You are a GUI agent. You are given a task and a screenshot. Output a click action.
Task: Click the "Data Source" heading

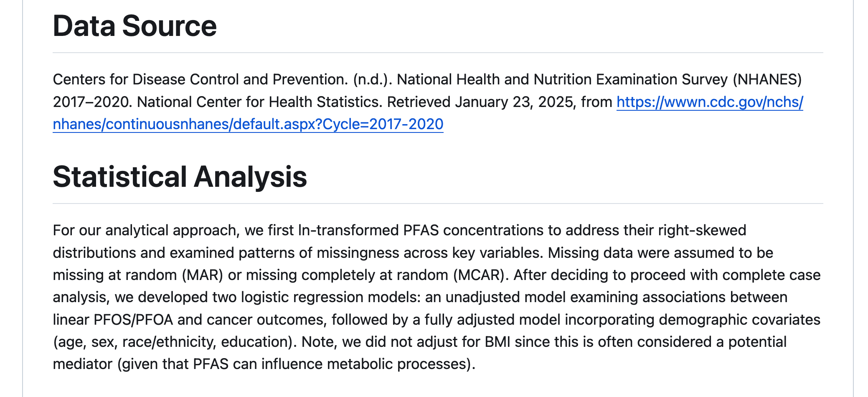(135, 26)
